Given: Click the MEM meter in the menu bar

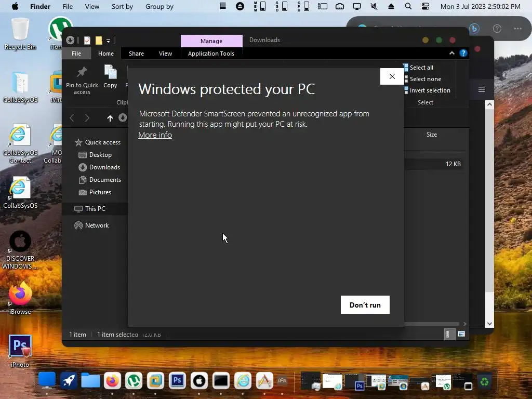Looking at the screenshot, I should pyautogui.click(x=260, y=6).
